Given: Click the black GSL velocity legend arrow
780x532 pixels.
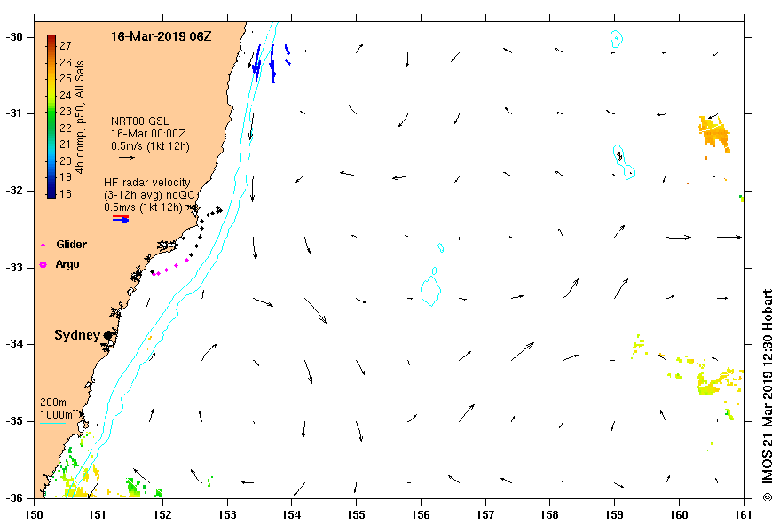Looking at the screenshot, I should [127, 158].
